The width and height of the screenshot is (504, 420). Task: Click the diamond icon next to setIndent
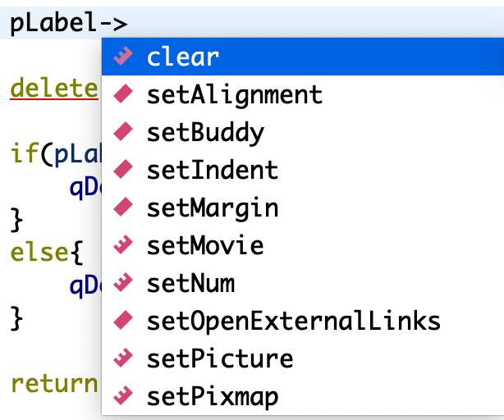click(123, 169)
